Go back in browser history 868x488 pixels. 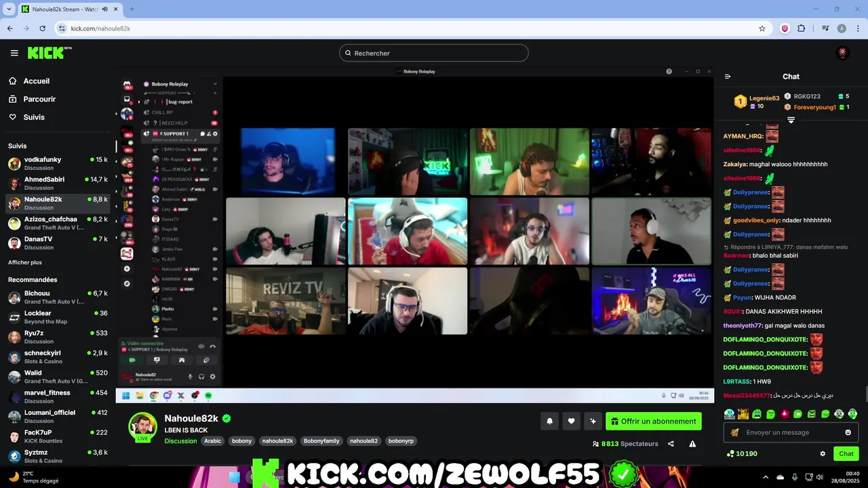[x=9, y=28]
